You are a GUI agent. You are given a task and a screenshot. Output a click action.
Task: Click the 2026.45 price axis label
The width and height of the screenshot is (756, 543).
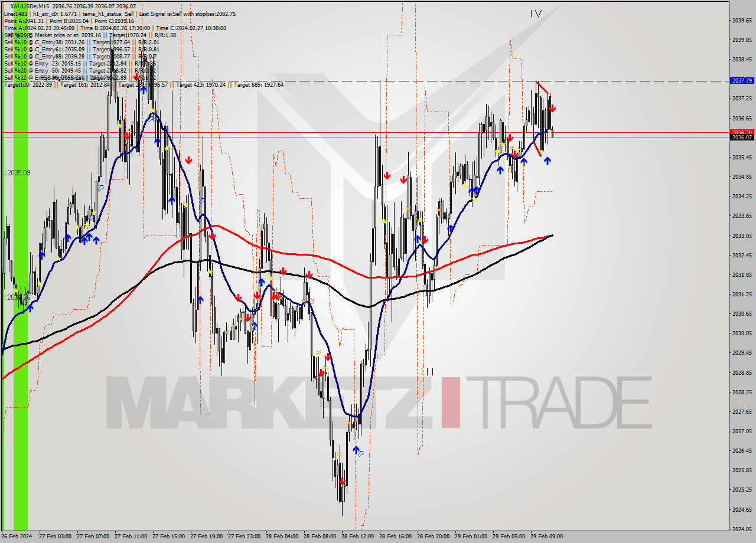click(x=742, y=450)
